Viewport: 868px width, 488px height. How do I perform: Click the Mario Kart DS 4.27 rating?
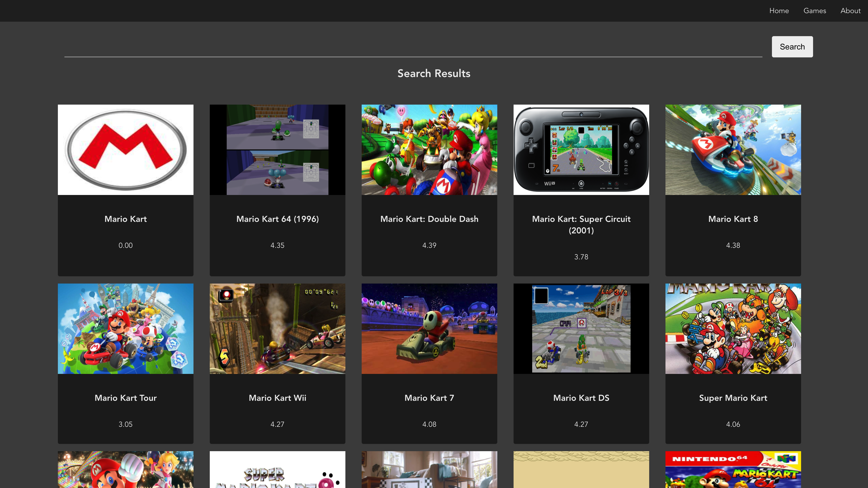[581, 424]
